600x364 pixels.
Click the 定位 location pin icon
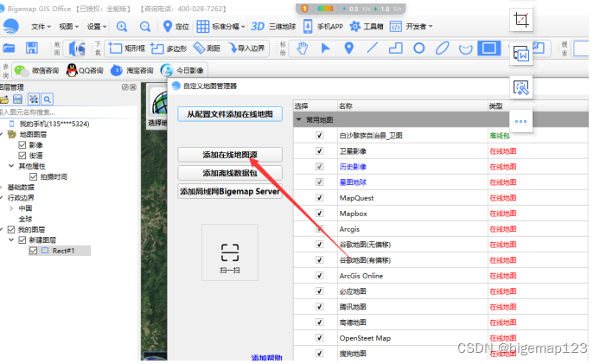coord(167,26)
